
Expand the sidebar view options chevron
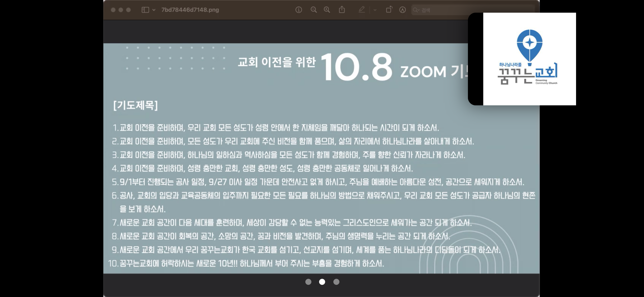(154, 10)
